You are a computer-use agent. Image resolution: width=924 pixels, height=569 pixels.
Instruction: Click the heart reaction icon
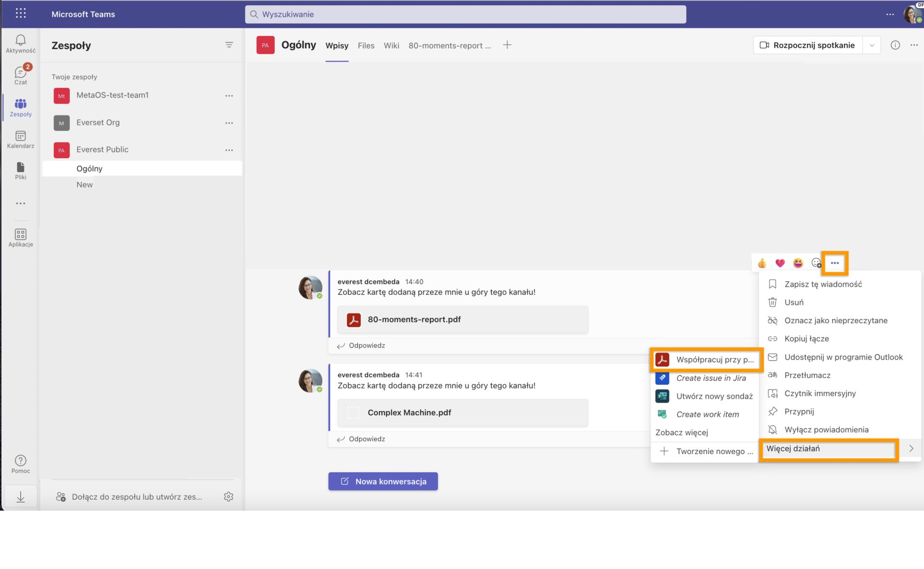[x=779, y=263]
